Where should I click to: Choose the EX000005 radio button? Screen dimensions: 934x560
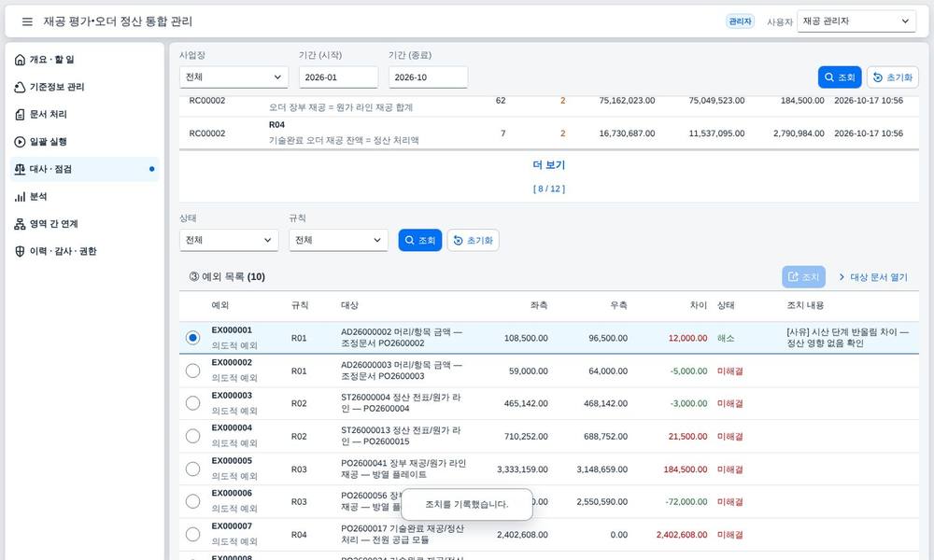coord(192,469)
